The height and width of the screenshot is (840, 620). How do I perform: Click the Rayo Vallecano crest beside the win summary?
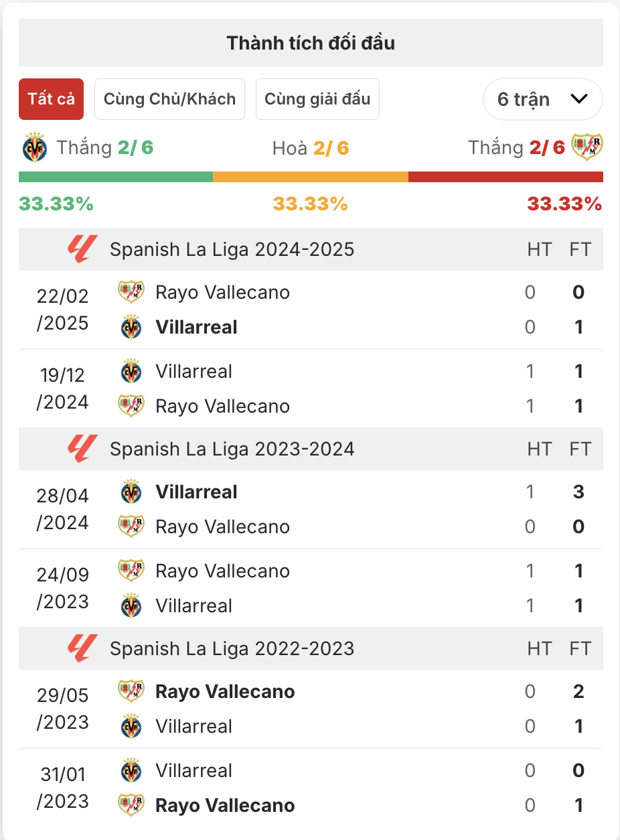(587, 147)
